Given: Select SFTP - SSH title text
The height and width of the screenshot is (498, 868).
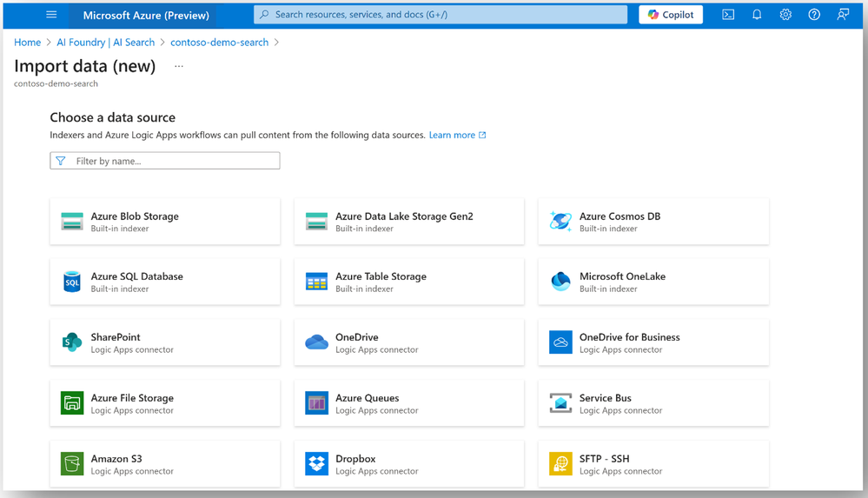Looking at the screenshot, I should pyautogui.click(x=604, y=459).
